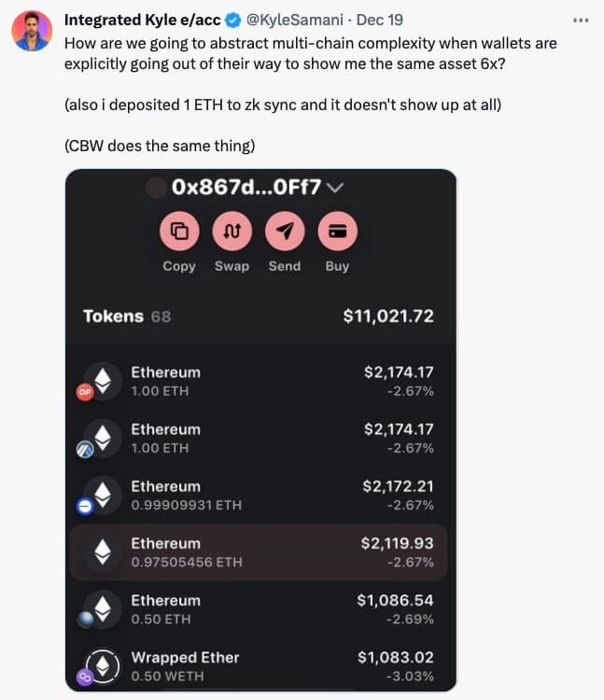Click the $11,021.72 total balance
Image resolution: width=604 pixels, height=700 pixels.
click(388, 316)
